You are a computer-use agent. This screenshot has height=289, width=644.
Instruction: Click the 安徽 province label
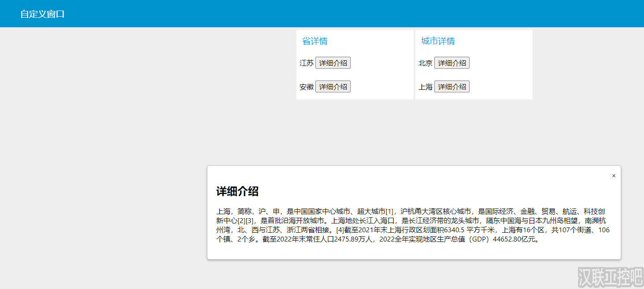click(306, 87)
